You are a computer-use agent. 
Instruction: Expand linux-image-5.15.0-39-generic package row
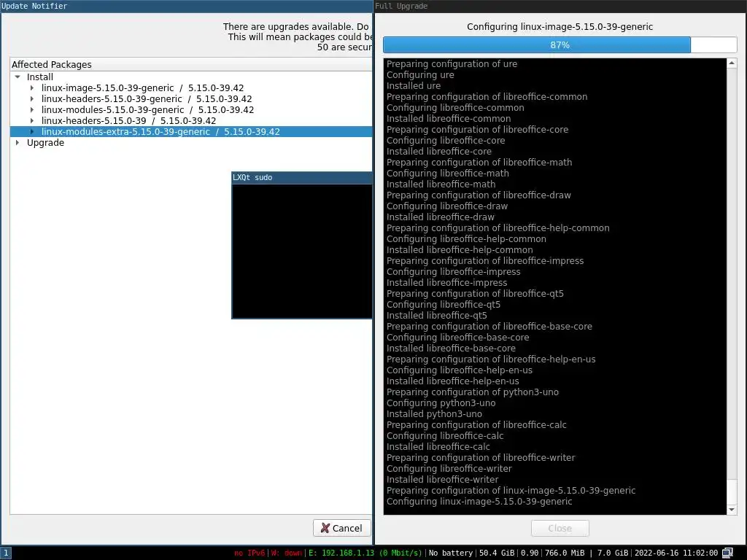(x=32, y=87)
